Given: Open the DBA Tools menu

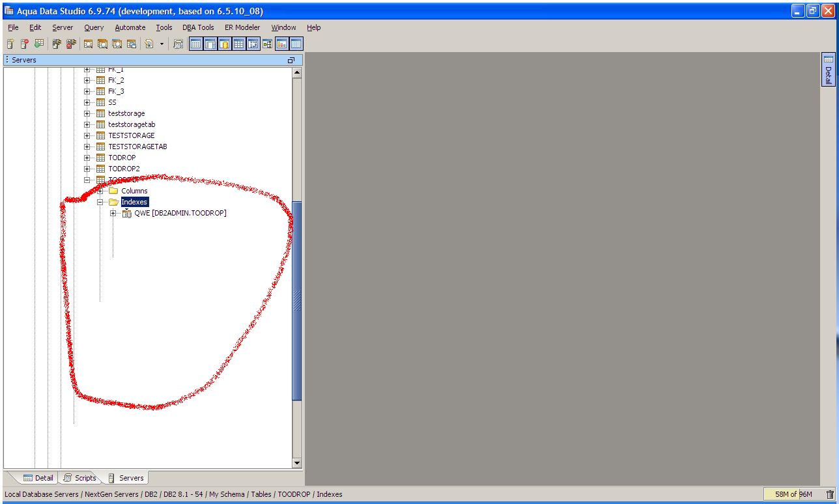Looking at the screenshot, I should (198, 27).
